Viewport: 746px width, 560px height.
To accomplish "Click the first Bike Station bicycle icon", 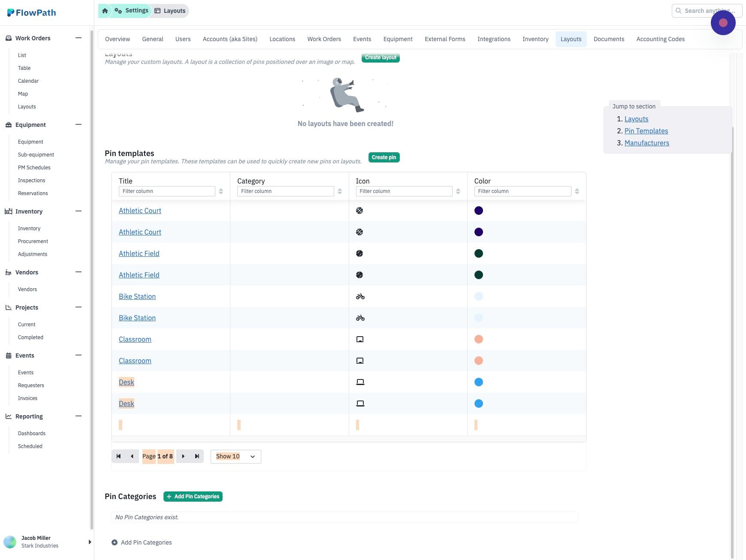I will pos(360,296).
